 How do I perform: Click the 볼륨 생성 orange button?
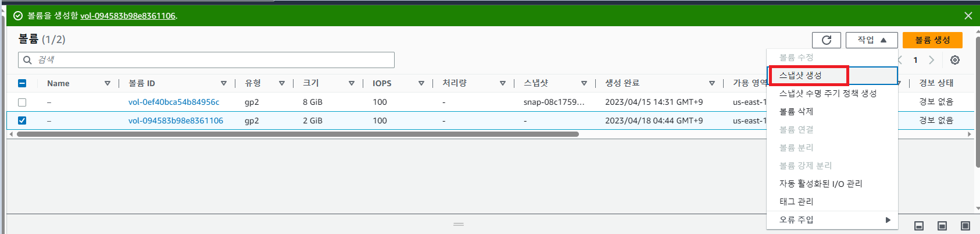point(932,40)
